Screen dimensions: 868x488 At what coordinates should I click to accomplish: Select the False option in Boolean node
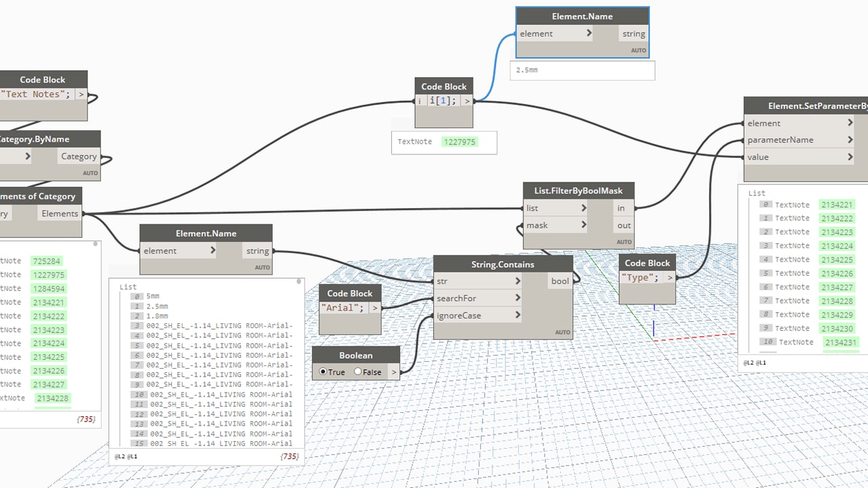click(358, 372)
